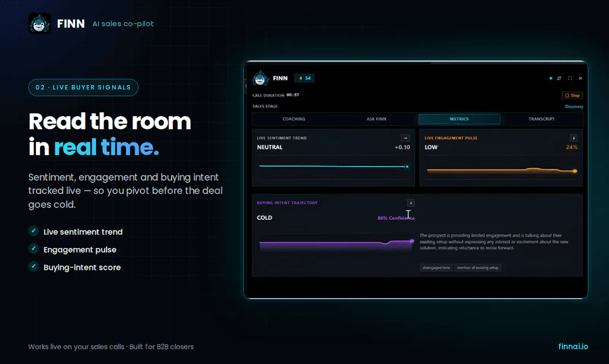Click the orange engagement pulse endpoint
Screen dimensions: 609x364
575,171
